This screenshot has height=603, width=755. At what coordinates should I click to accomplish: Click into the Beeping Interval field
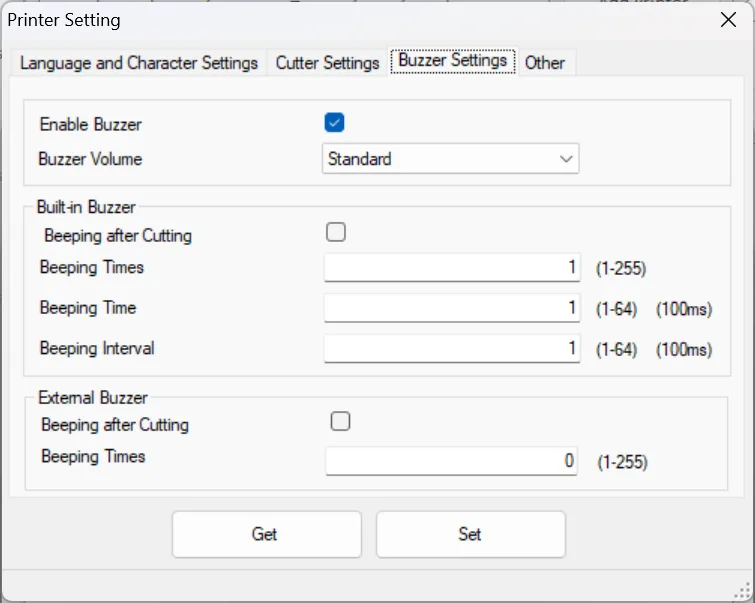[451, 348]
